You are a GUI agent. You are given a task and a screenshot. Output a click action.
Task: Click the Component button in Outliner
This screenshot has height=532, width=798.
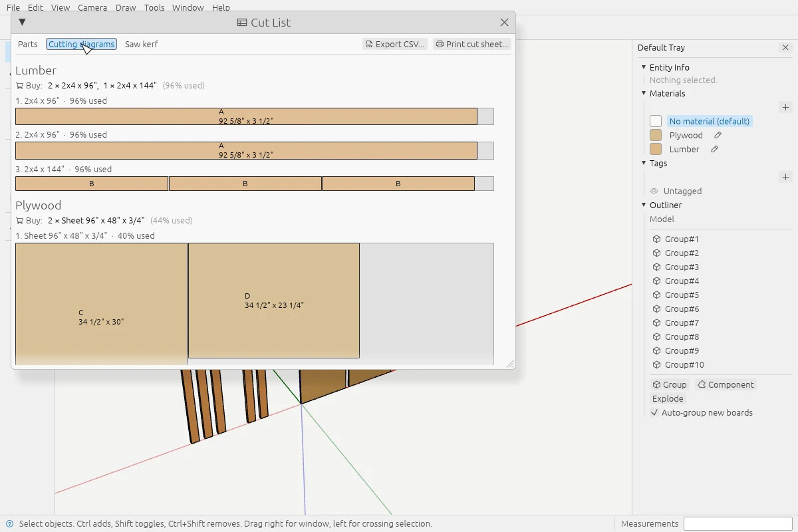click(x=726, y=385)
